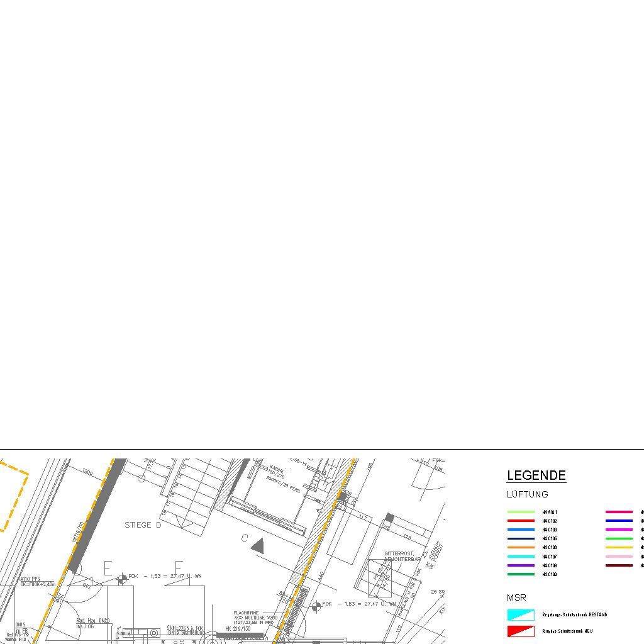Viewport: 644px width, 644px height.
Task: Select the pure blue legend line in second column
Action: click(x=619, y=521)
